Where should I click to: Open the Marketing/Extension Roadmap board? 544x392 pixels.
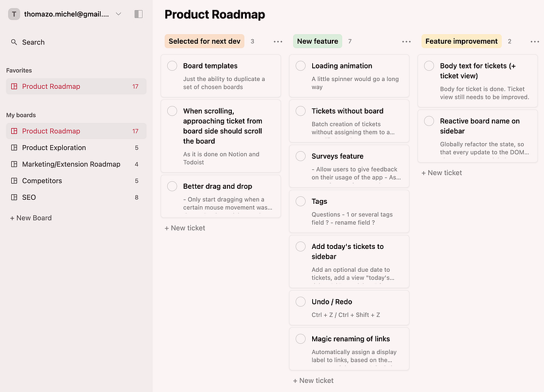[71, 165]
